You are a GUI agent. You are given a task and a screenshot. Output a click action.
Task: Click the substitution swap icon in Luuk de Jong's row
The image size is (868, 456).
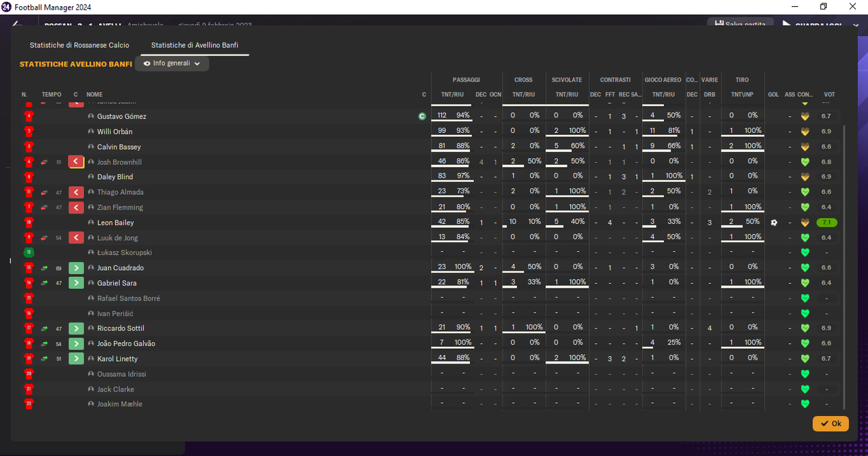[44, 237]
